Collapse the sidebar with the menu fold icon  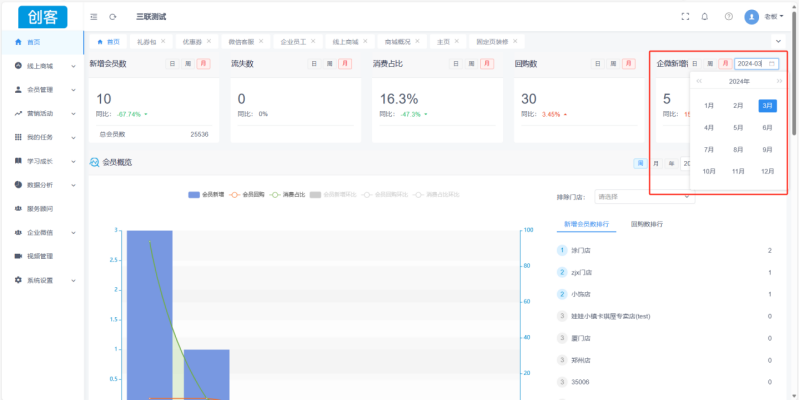pyautogui.click(x=94, y=17)
